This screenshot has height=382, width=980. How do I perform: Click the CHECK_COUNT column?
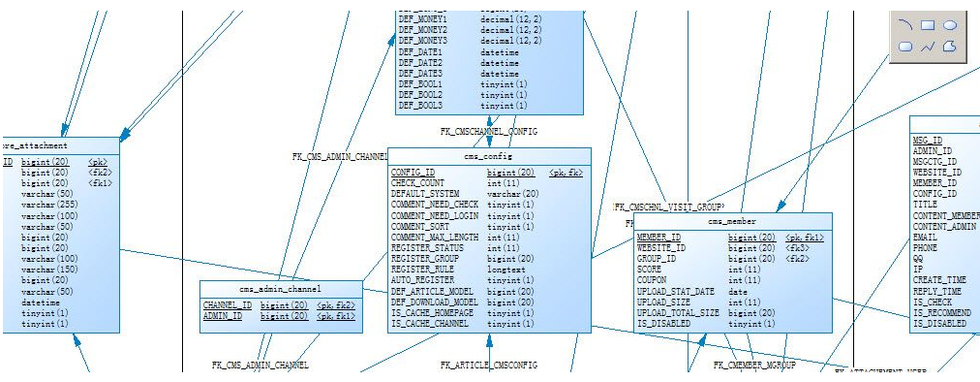pos(417,183)
